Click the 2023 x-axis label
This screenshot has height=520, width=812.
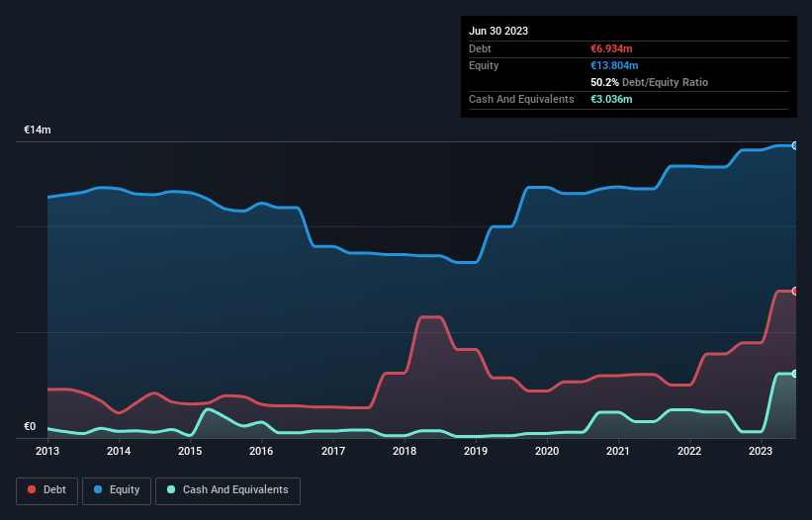pos(761,451)
